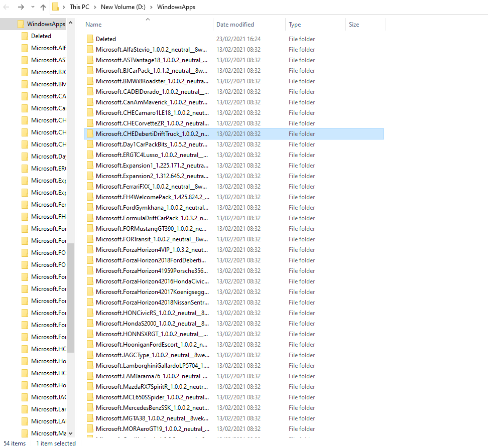The width and height of the screenshot is (488, 448).
Task: Select the Microsoft.FORMustangGT390 folder icon
Action: (90, 229)
